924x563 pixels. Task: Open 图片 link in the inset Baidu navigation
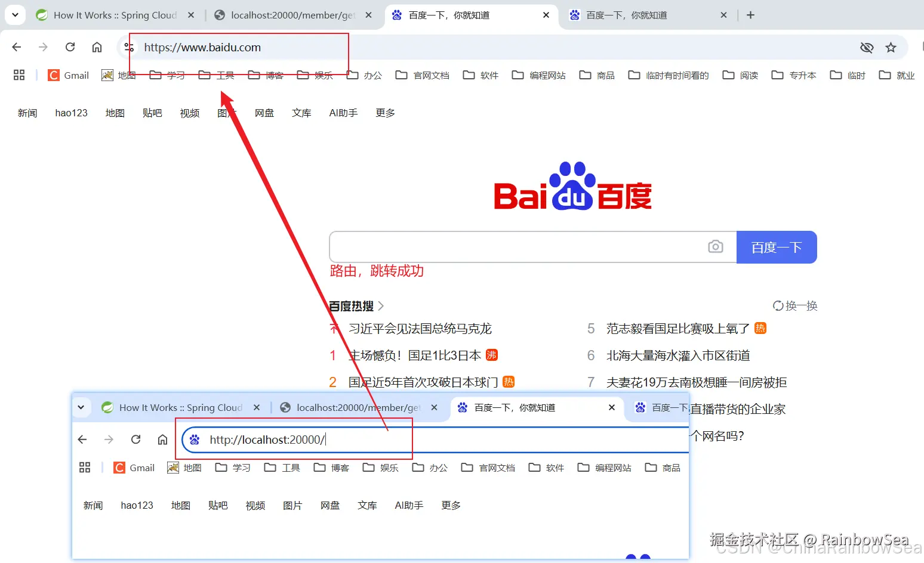(x=292, y=505)
